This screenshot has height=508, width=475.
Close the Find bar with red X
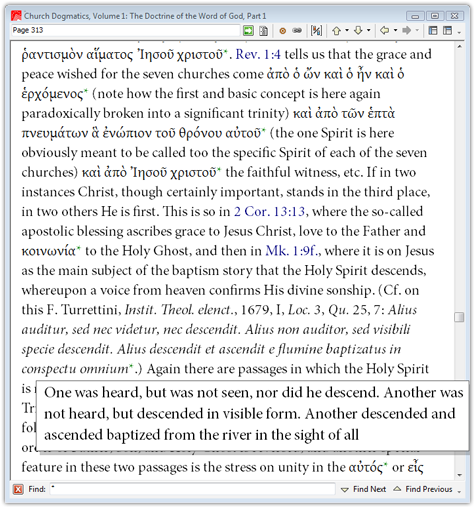[18, 489]
